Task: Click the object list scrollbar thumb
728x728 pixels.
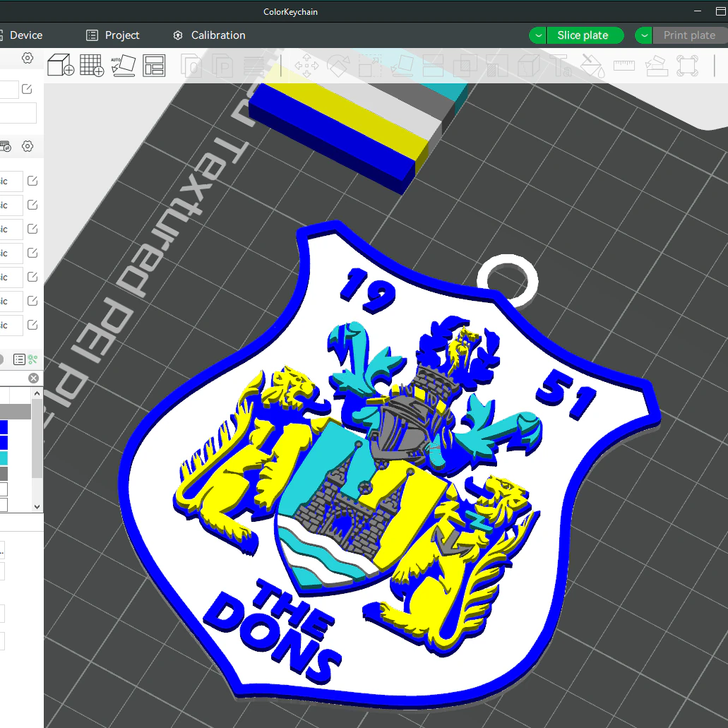Action: [37, 438]
